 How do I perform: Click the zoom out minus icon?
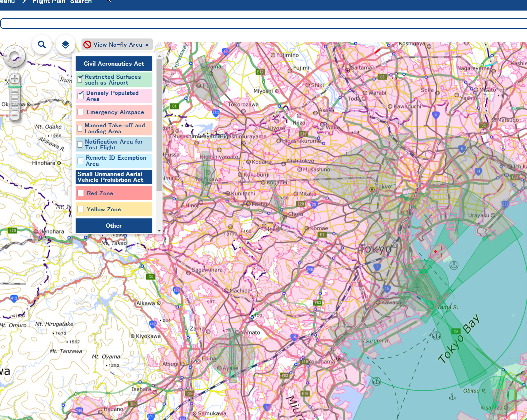coord(15,115)
